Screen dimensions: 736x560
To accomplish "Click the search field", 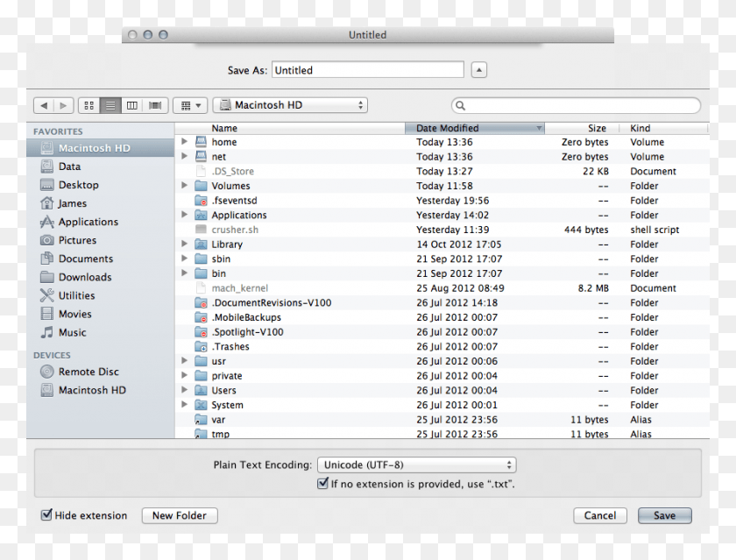I will (576, 106).
